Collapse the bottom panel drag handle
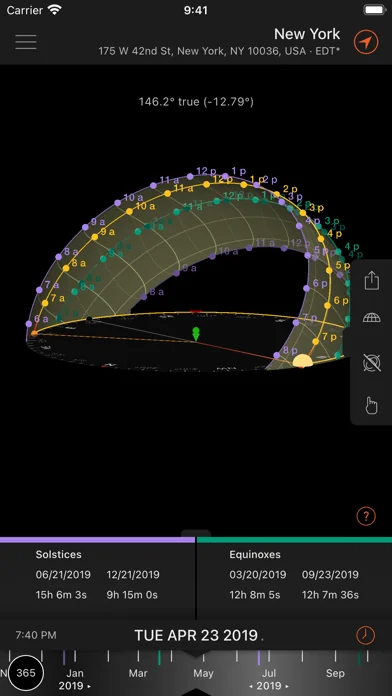 click(x=196, y=533)
